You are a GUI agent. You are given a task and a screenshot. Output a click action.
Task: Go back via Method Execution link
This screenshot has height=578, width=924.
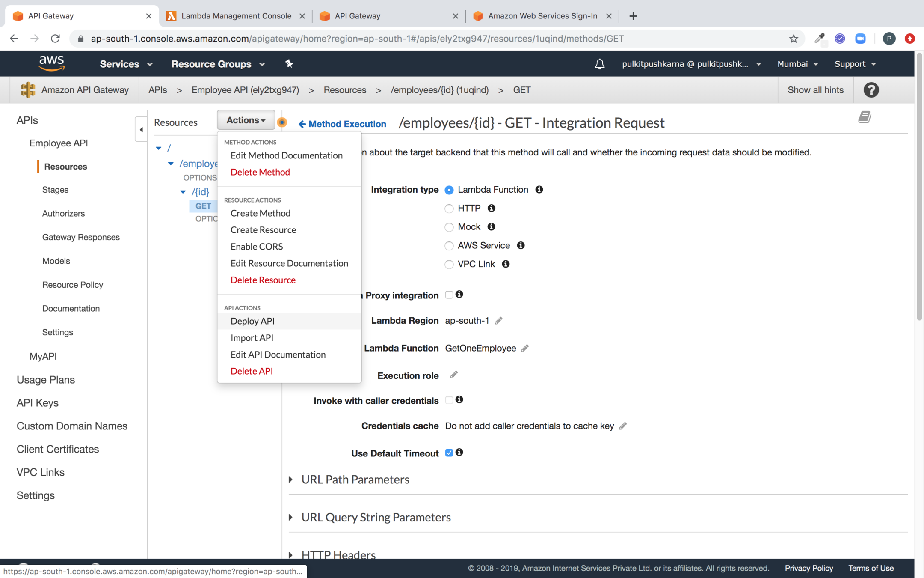[342, 124]
